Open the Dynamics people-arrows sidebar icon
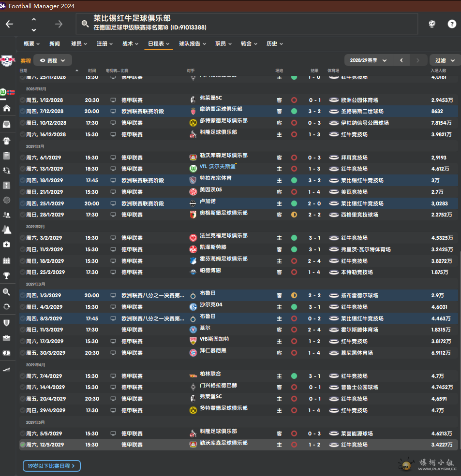The width and height of the screenshot is (461, 476). pos(7,170)
